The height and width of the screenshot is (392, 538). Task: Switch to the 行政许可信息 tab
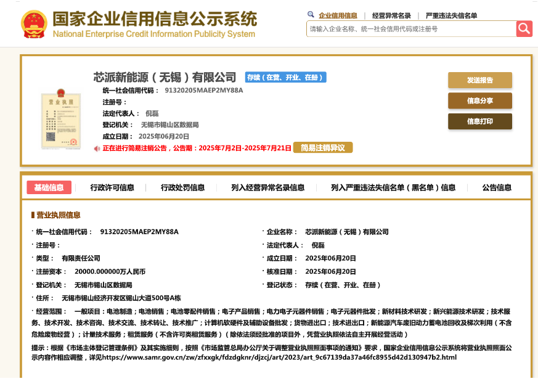[x=112, y=187]
